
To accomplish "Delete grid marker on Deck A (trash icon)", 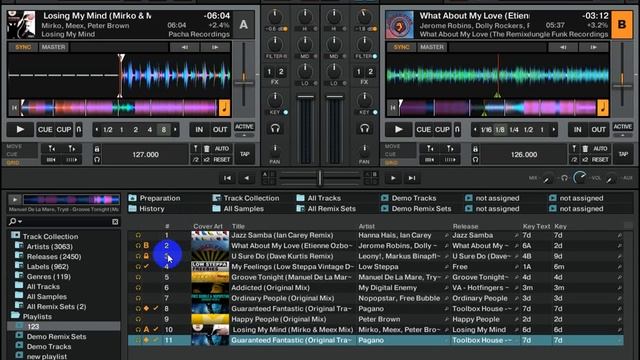I will pos(207,149).
